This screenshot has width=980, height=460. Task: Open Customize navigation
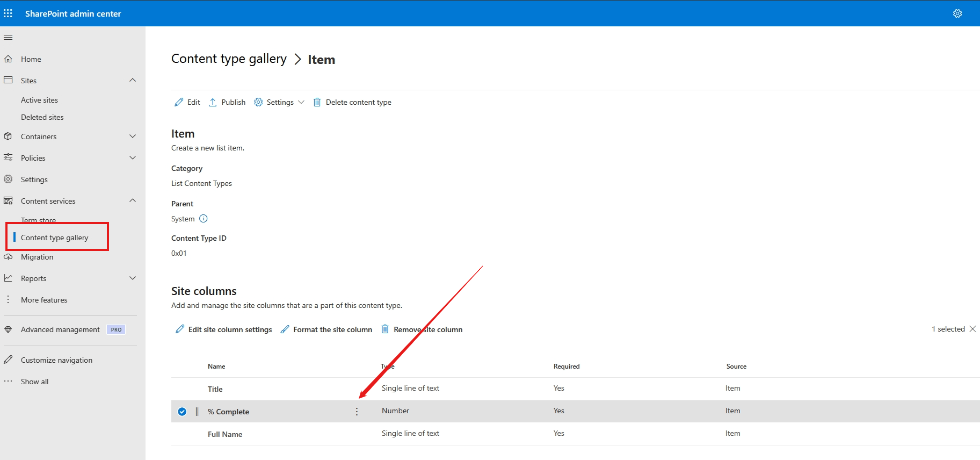pos(56,360)
